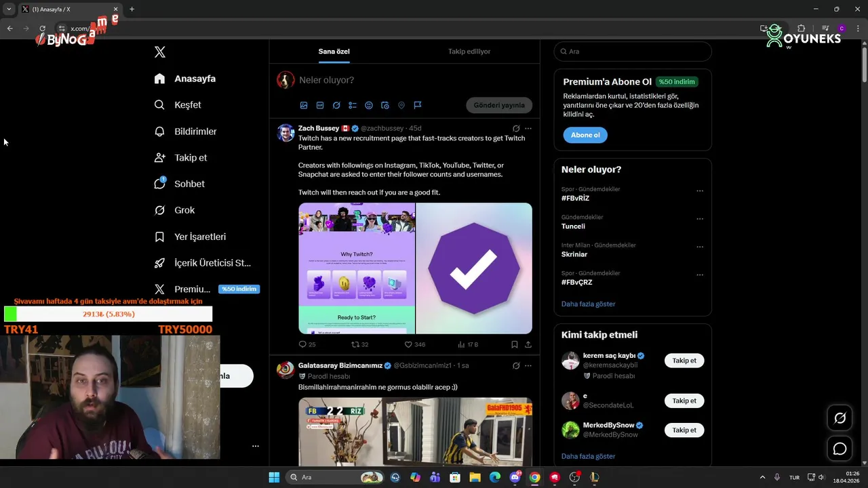Viewport: 868px width, 488px height.
Task: Repost Zach Bussey's post (32)
Action: pyautogui.click(x=360, y=344)
